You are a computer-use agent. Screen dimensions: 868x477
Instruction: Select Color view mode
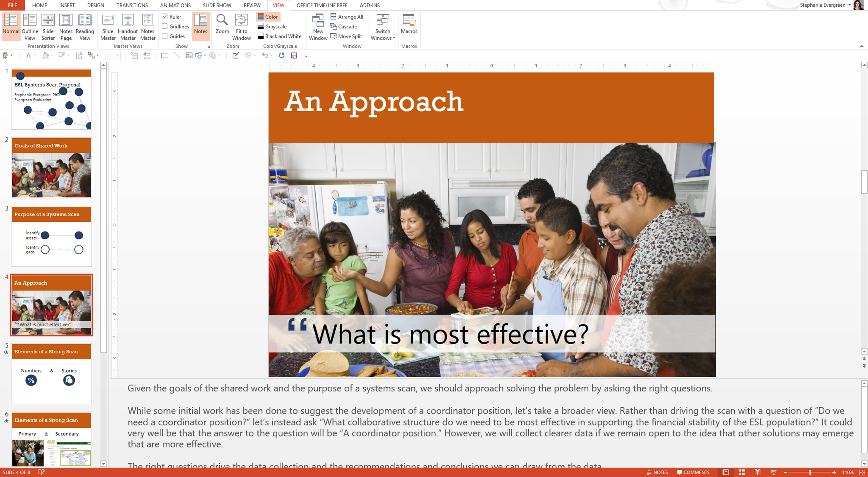(x=268, y=17)
